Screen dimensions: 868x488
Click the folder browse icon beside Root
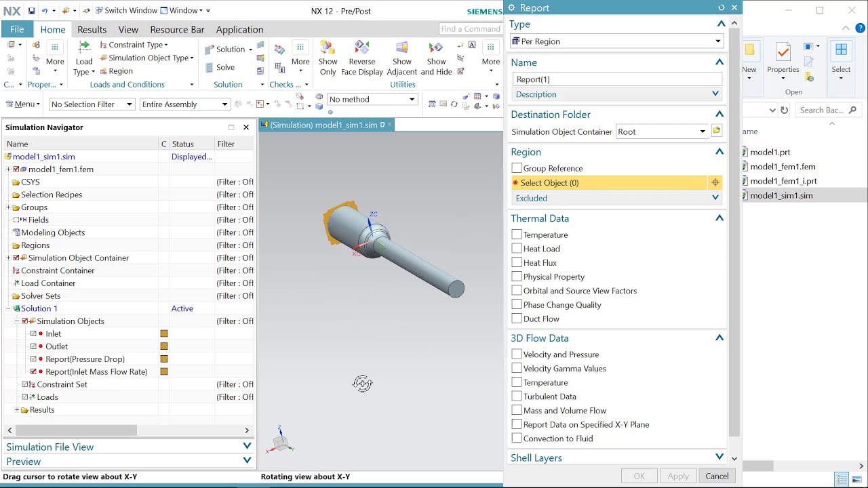[717, 131]
